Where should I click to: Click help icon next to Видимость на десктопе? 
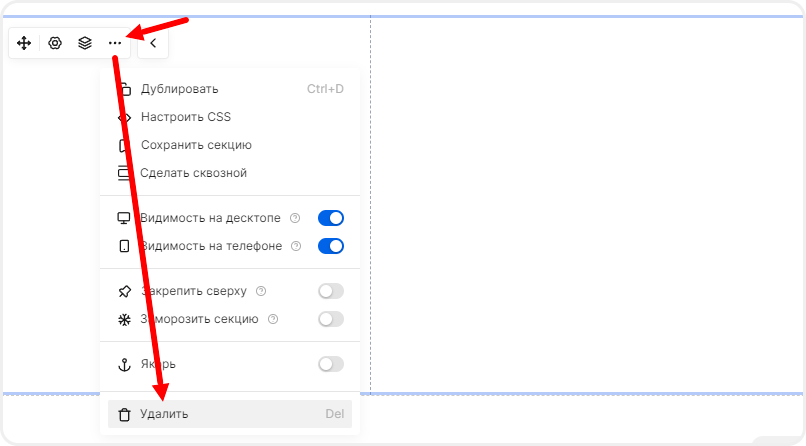coord(295,218)
